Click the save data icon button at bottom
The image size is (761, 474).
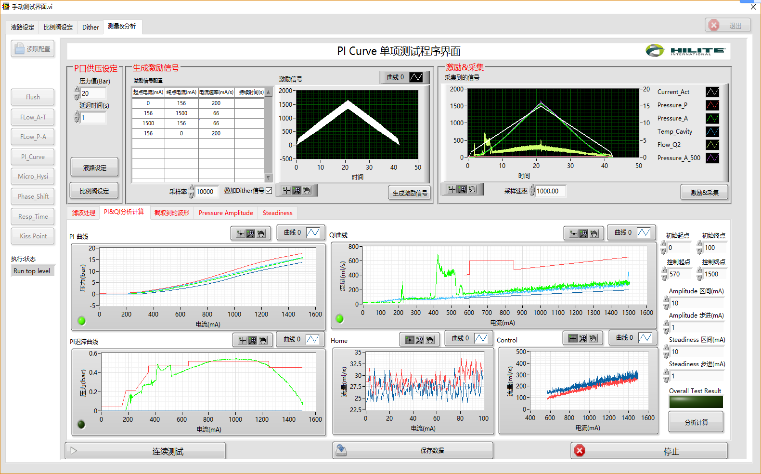coord(341,451)
